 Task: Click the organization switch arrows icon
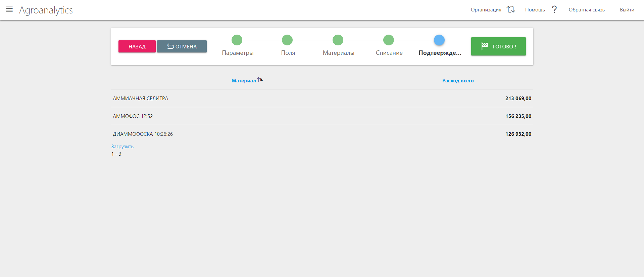pos(511,9)
